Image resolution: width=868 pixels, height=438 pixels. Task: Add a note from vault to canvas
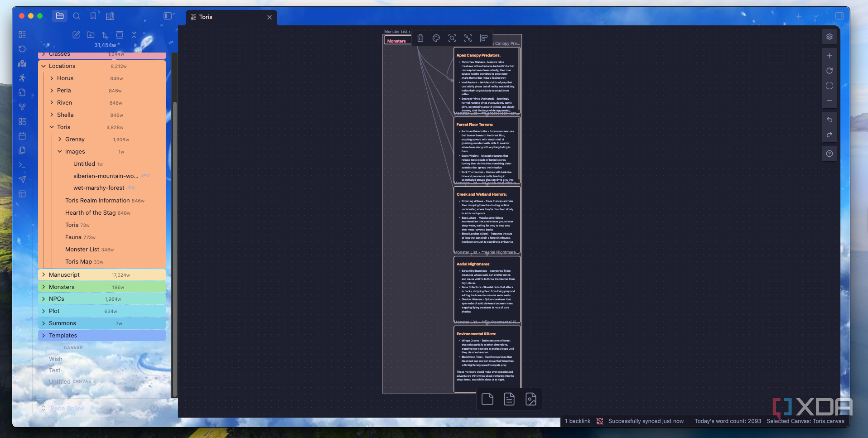(x=509, y=399)
